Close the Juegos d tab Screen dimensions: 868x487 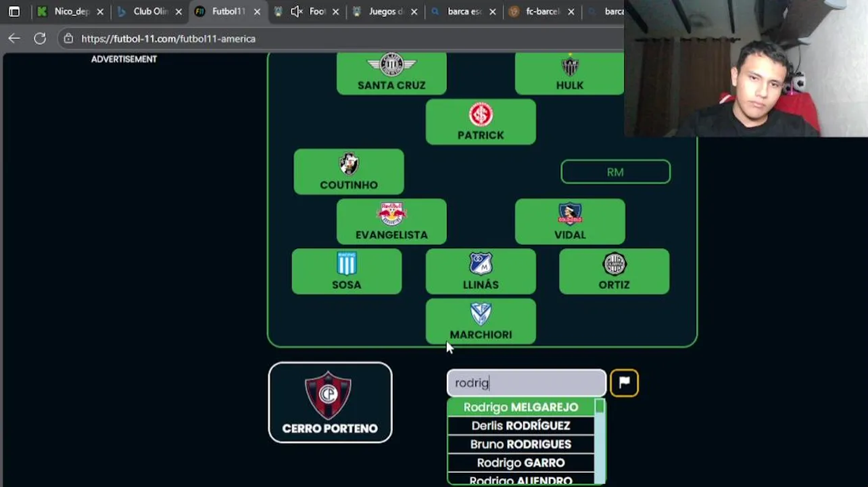tap(414, 11)
